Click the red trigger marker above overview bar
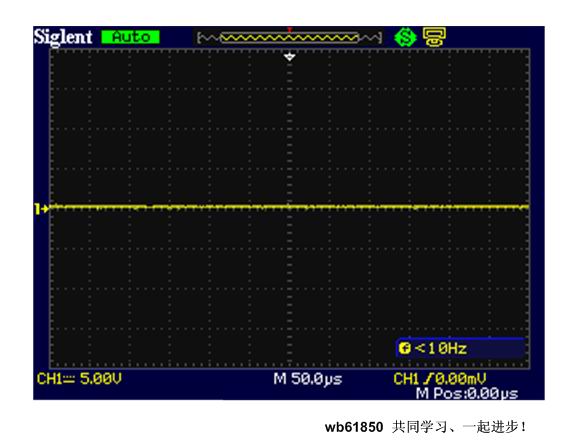This screenshot has width=568, height=441. [x=289, y=29]
